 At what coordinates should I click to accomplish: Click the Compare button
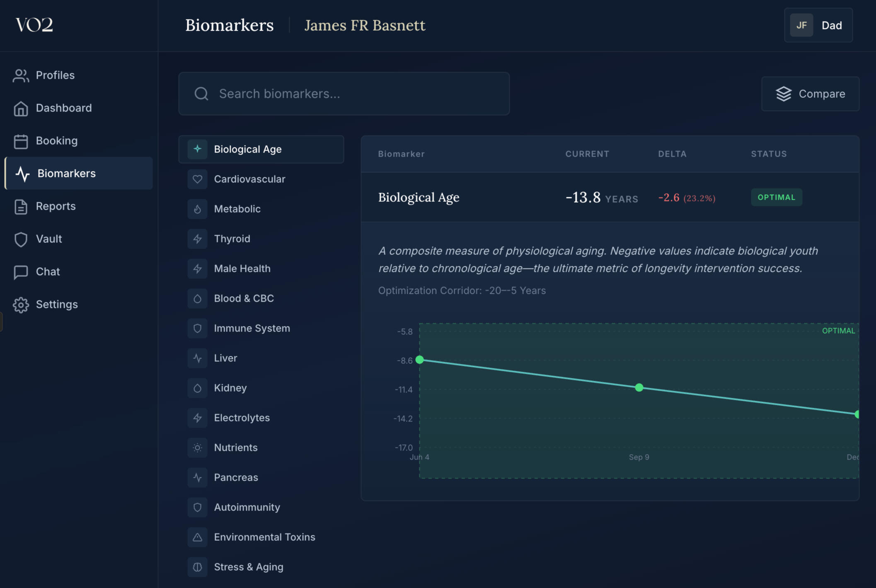[x=810, y=94]
